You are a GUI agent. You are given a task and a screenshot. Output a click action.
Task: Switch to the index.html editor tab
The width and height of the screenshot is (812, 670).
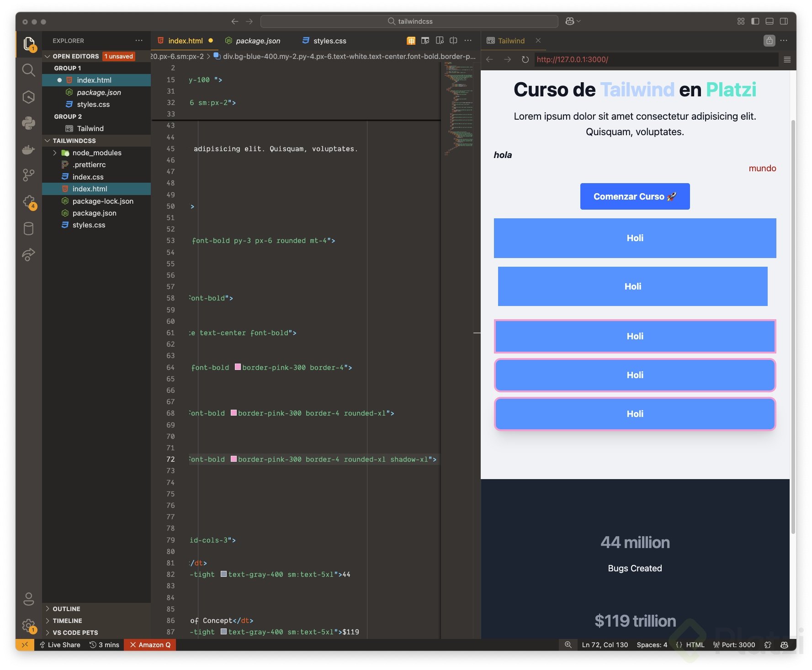tap(185, 41)
